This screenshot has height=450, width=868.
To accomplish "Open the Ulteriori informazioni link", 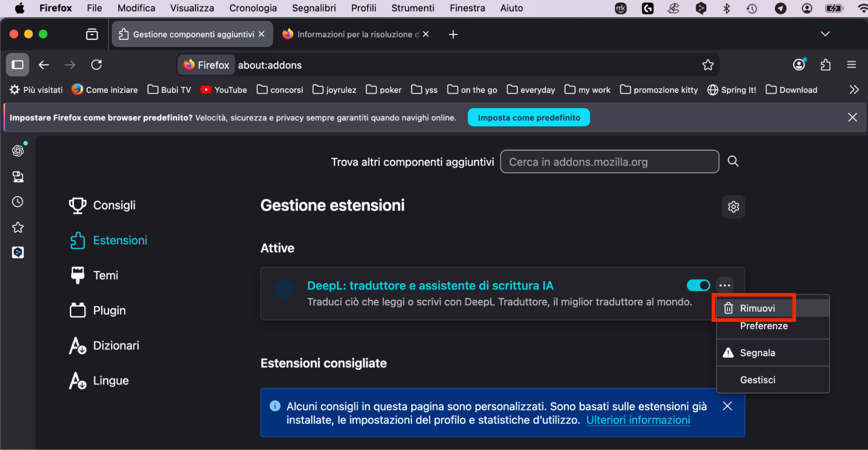I will [x=638, y=420].
